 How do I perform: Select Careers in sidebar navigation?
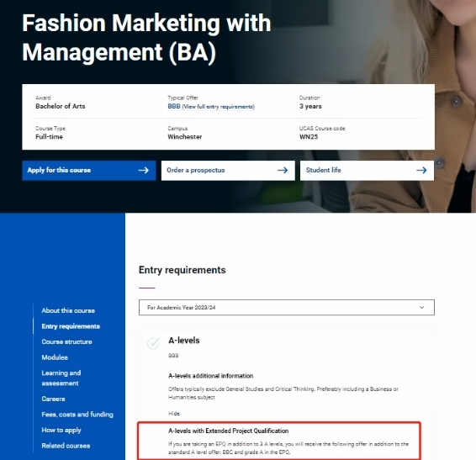pyautogui.click(x=54, y=399)
